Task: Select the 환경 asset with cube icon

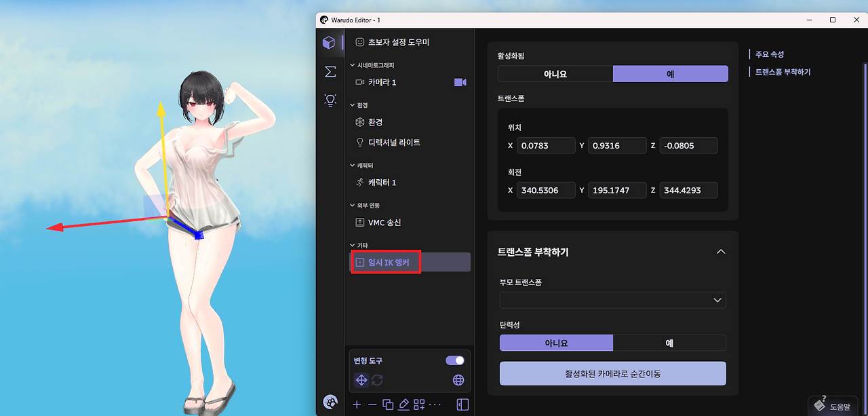Action: (410, 122)
